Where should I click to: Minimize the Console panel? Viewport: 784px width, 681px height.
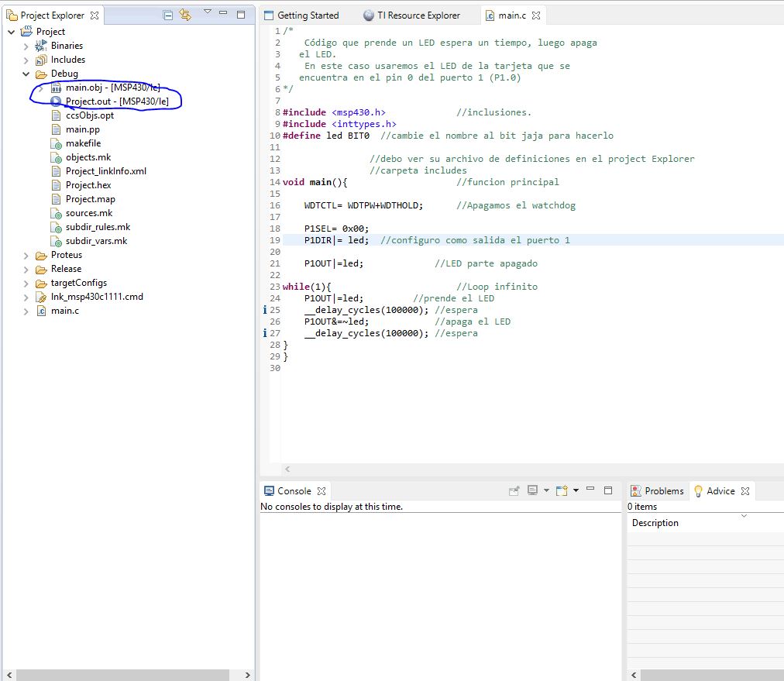pos(590,489)
